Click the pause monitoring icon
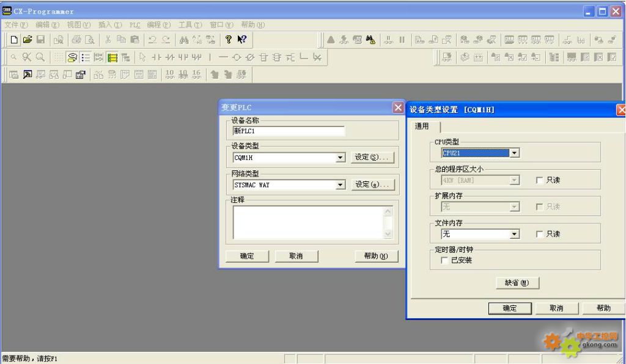 (402, 40)
